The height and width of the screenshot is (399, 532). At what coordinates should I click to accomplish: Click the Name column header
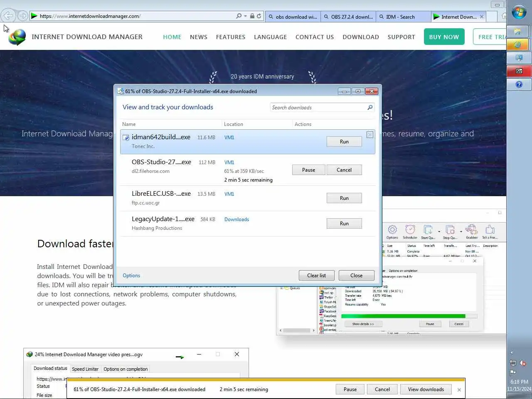coord(129,124)
